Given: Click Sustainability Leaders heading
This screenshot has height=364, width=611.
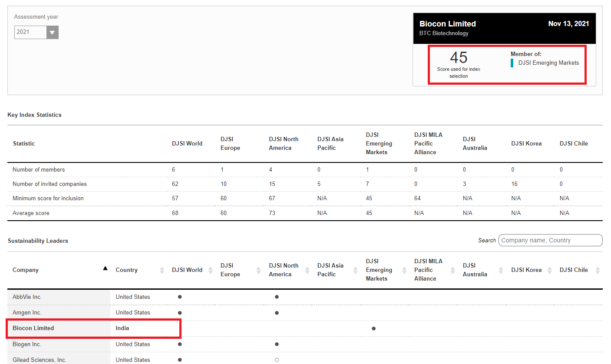Looking at the screenshot, I should click(x=38, y=241).
